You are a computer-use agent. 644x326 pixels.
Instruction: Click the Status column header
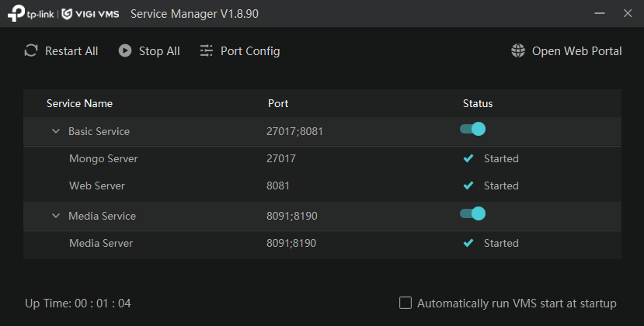(478, 103)
